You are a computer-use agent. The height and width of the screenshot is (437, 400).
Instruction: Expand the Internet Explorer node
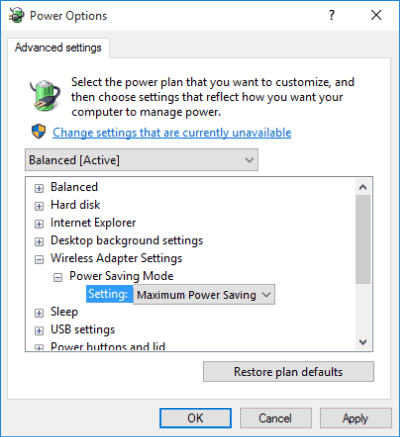(39, 224)
